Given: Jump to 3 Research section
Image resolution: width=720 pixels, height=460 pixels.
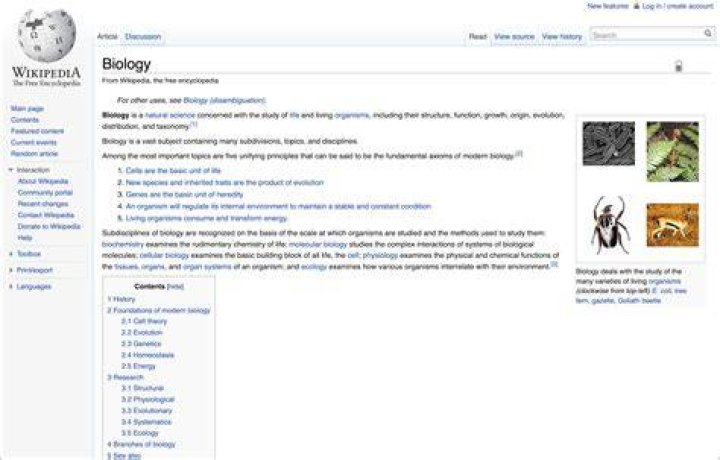Looking at the screenshot, I should [125, 377].
